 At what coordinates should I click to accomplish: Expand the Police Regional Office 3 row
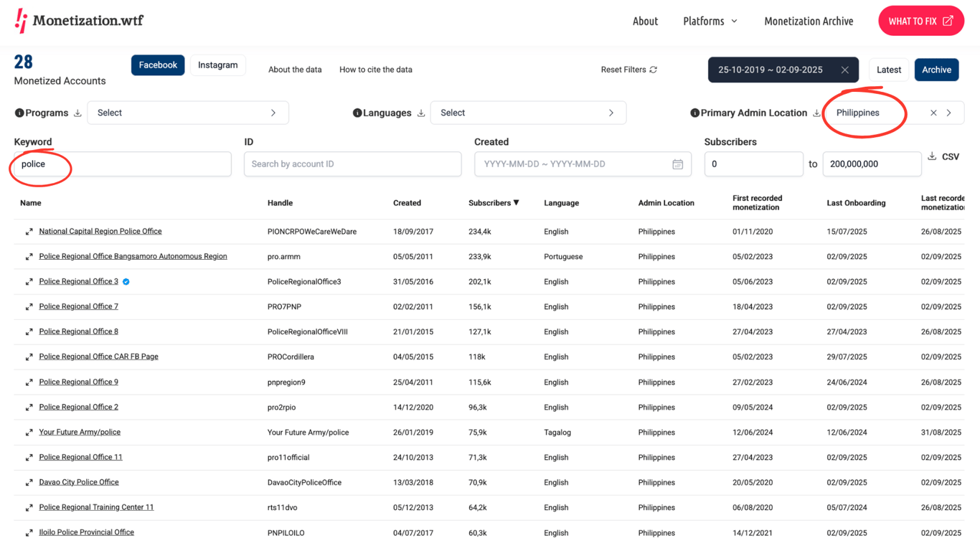29,282
